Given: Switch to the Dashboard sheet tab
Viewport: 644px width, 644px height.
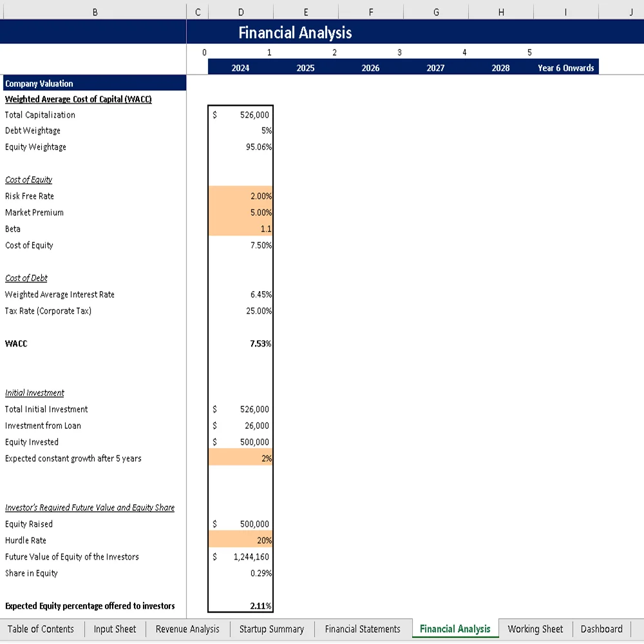Looking at the screenshot, I should [601, 629].
